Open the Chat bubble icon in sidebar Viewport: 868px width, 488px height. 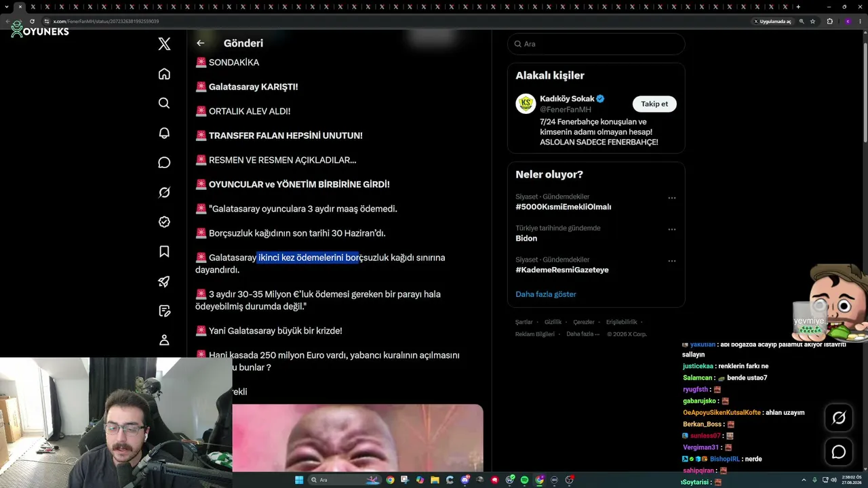[164, 163]
